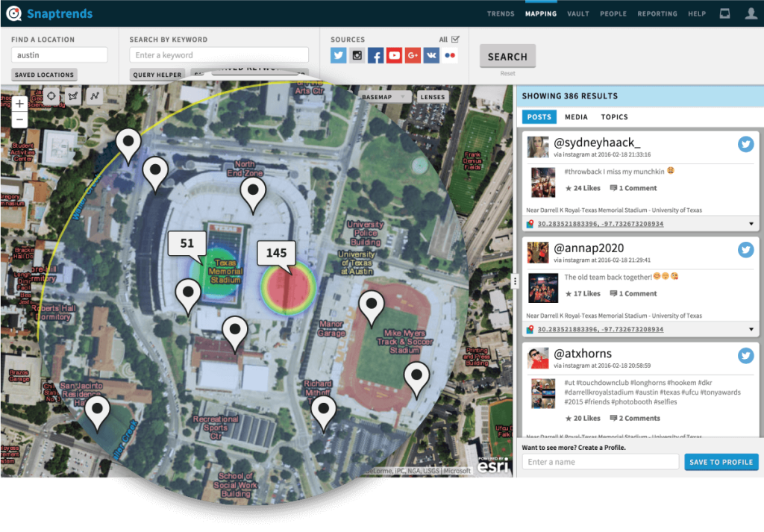Open the inbox icon in the top bar
The width and height of the screenshot is (764, 532).
(x=724, y=13)
